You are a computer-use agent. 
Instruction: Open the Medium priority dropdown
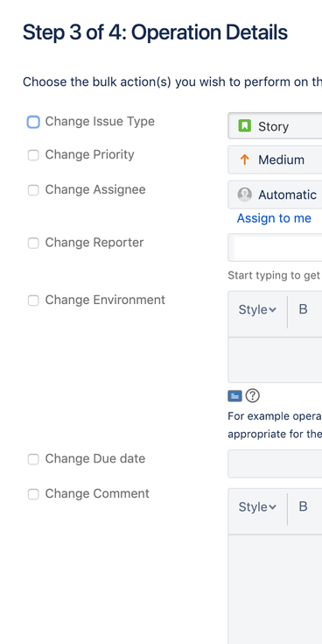coord(275,159)
